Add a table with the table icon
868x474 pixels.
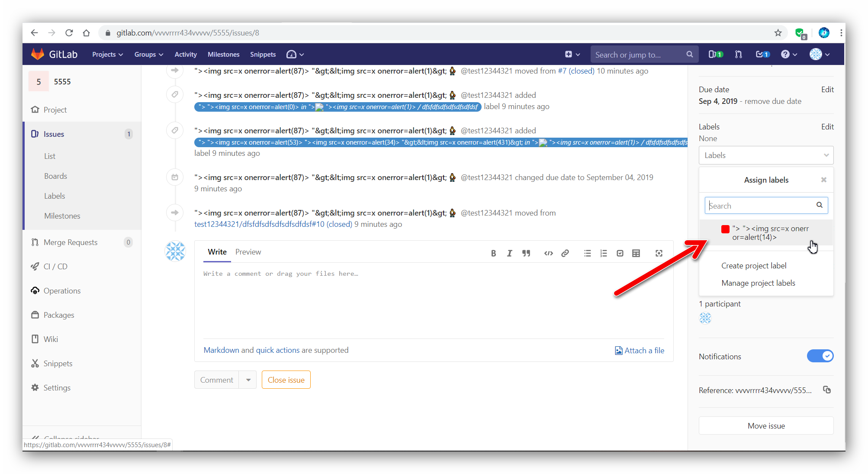pos(636,253)
